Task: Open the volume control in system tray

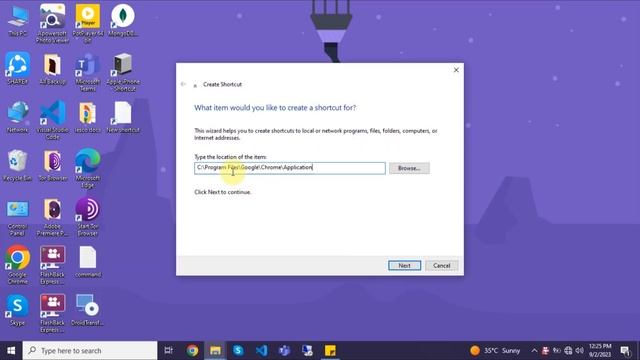Action: pos(580,350)
